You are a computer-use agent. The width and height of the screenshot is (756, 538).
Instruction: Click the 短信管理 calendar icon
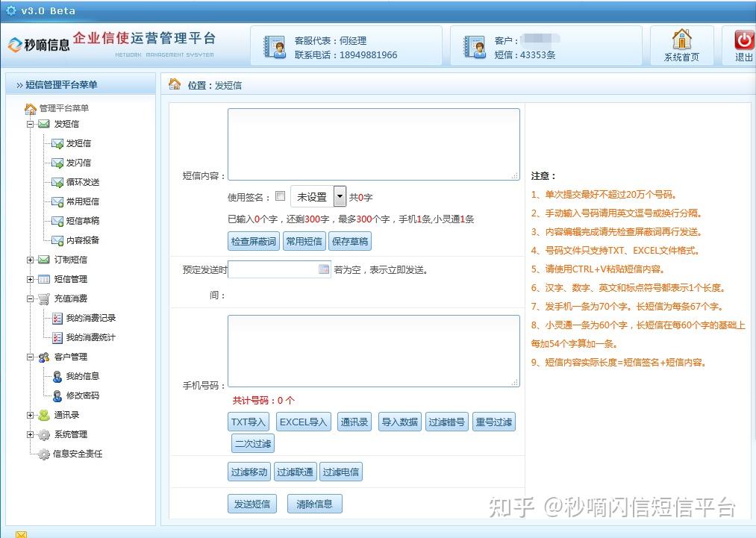(x=44, y=278)
